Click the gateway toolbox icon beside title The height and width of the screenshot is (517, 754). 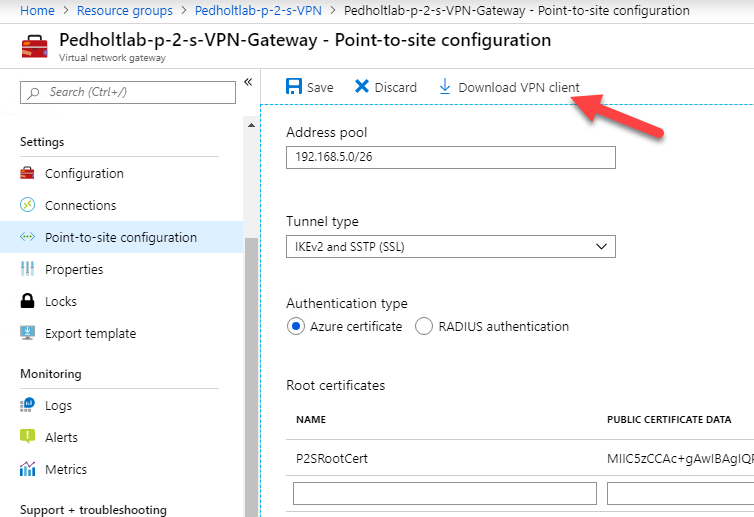(x=35, y=47)
